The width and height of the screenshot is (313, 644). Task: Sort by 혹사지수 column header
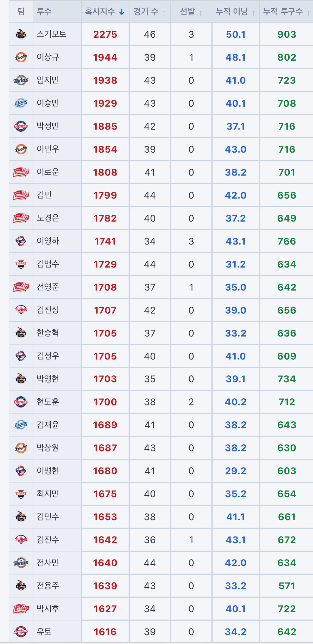point(105,11)
